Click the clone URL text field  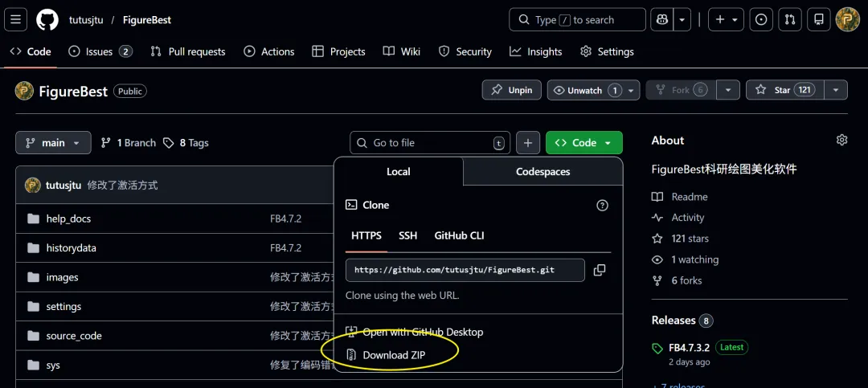click(465, 270)
